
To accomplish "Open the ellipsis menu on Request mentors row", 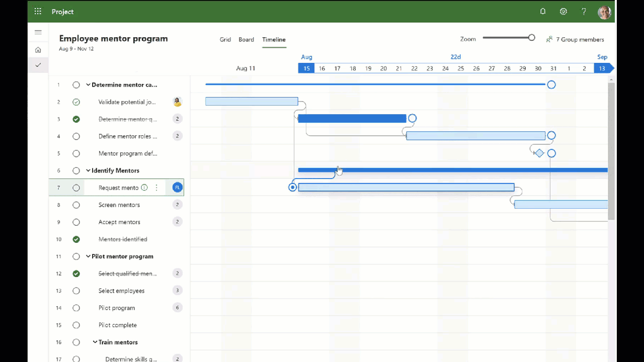I will pos(156,187).
